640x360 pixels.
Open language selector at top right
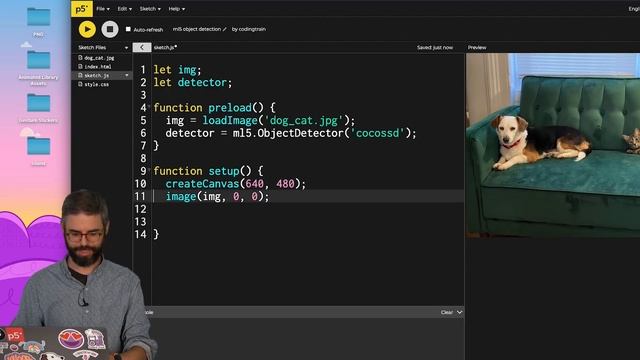[x=634, y=9]
